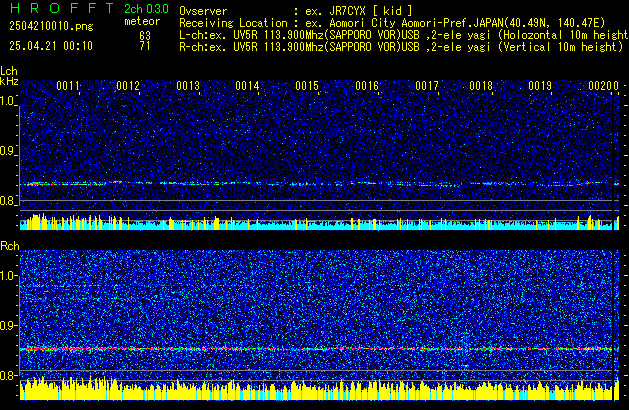Click the 'meteor' label

pos(142,21)
